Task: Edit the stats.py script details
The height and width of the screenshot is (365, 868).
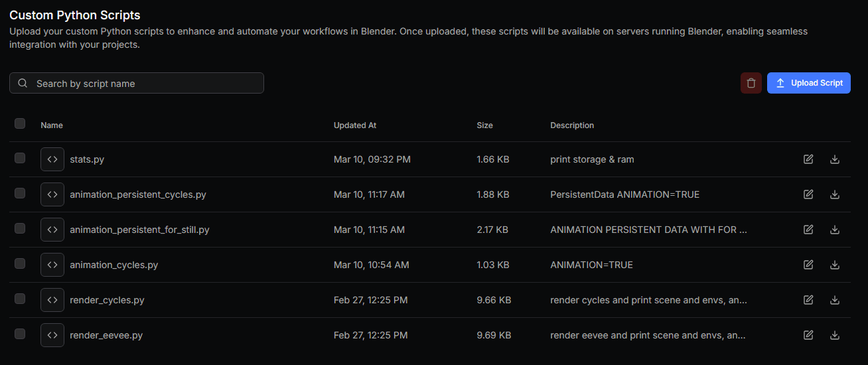Action: point(808,159)
